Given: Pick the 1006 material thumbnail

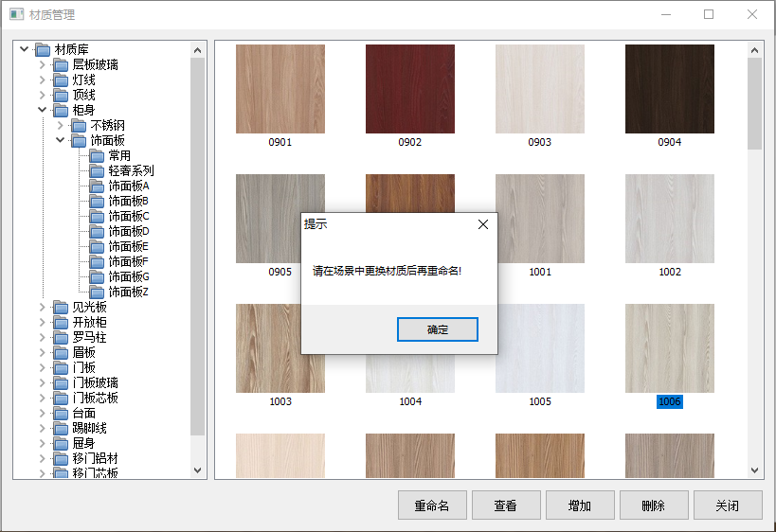Looking at the screenshot, I should (670, 348).
